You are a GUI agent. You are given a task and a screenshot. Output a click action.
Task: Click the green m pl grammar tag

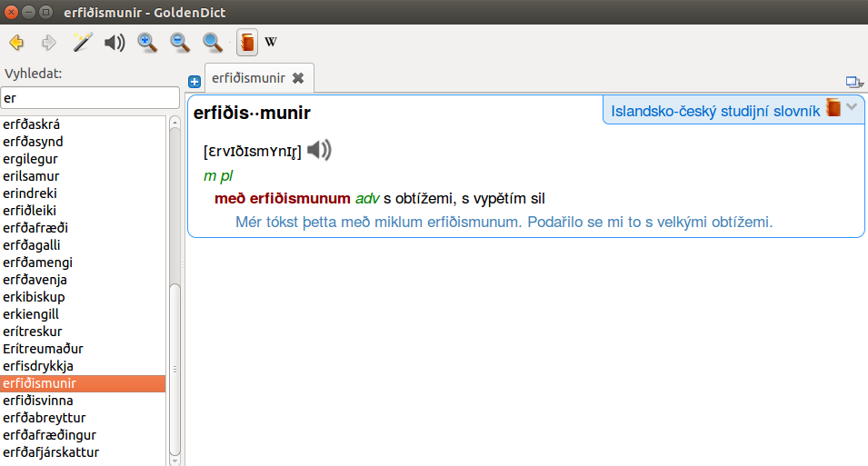(x=218, y=176)
